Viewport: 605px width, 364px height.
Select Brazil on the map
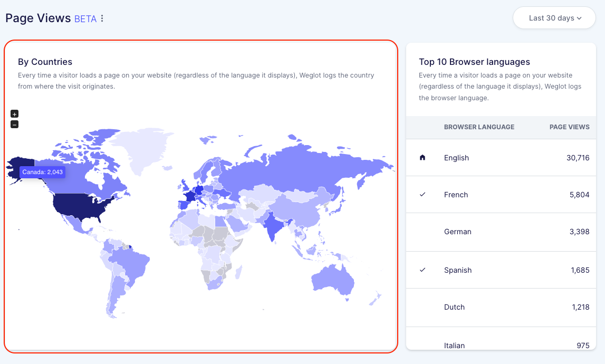(x=132, y=261)
